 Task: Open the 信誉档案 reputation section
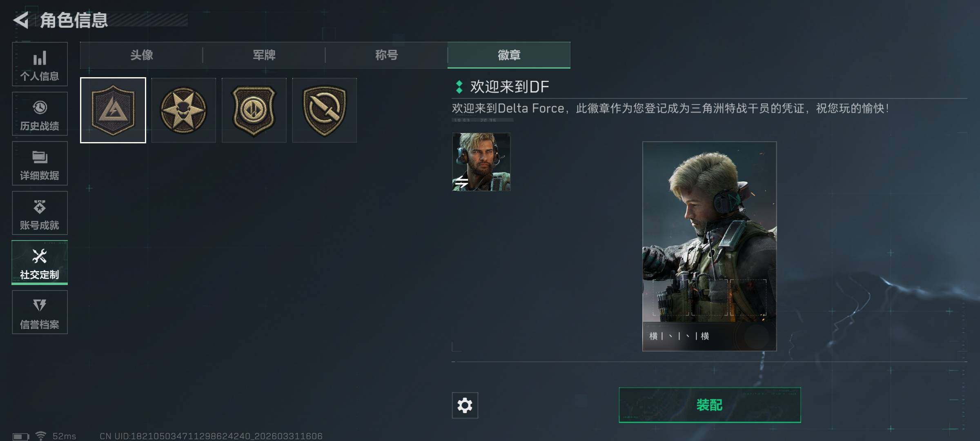pyautogui.click(x=40, y=312)
